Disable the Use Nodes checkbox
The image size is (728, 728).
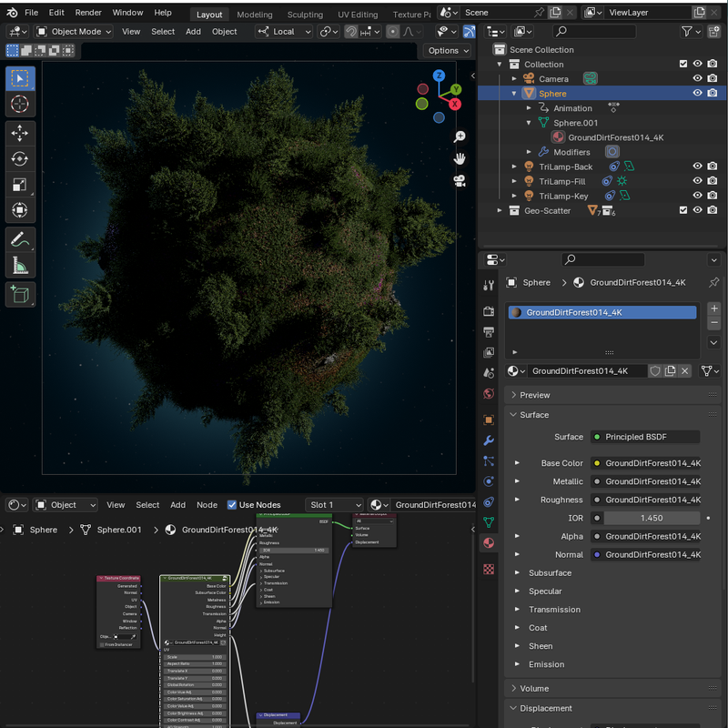tap(232, 505)
